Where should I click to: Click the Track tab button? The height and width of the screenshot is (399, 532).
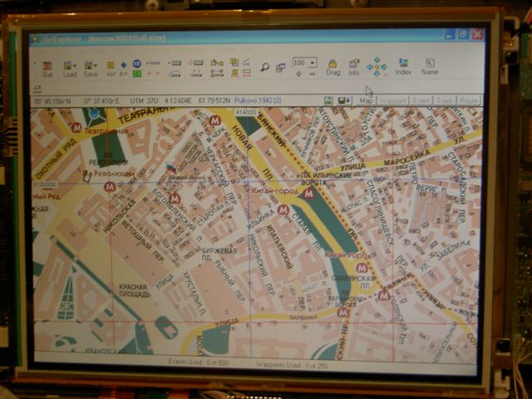pyautogui.click(x=445, y=100)
